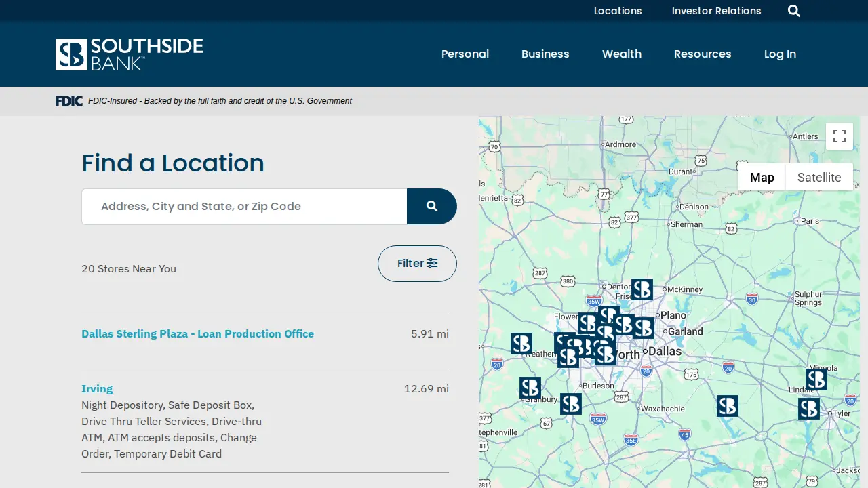Open the Wealth menu
The height and width of the screenshot is (488, 868).
(x=622, y=54)
